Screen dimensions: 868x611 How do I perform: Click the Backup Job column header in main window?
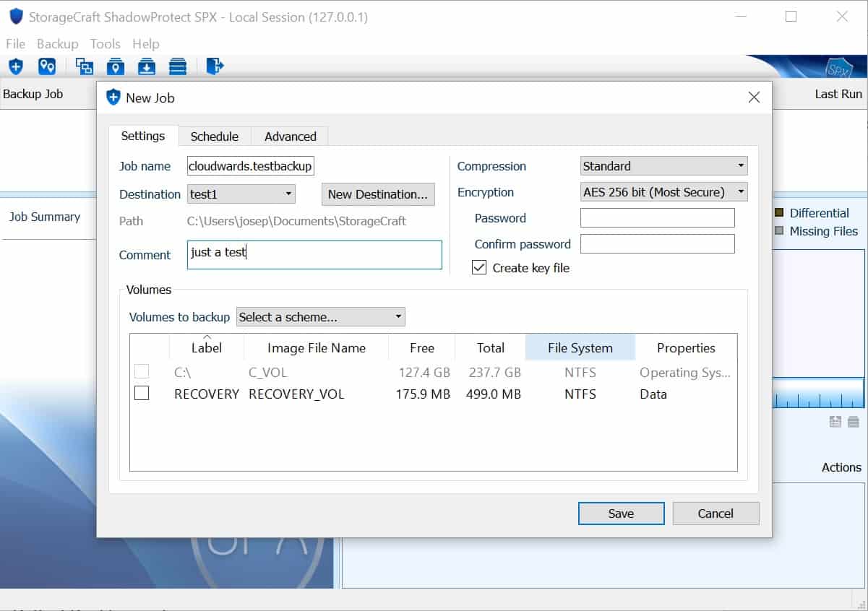coord(33,94)
